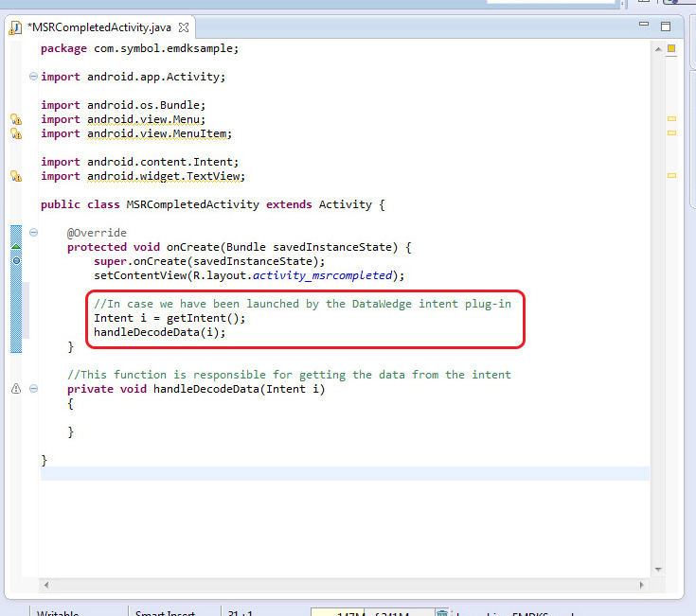Click vertical scrollbar down arrow
696x616 pixels.
click(x=658, y=570)
